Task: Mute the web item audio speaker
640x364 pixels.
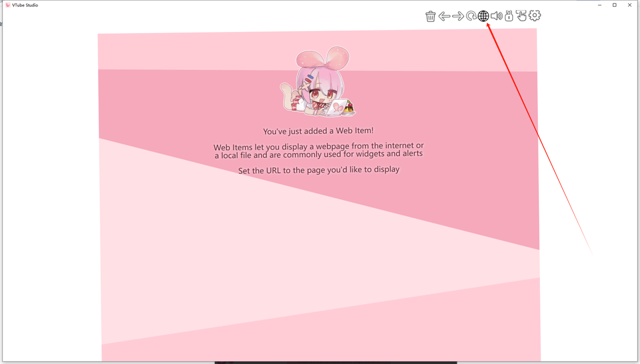Action: pyautogui.click(x=496, y=16)
